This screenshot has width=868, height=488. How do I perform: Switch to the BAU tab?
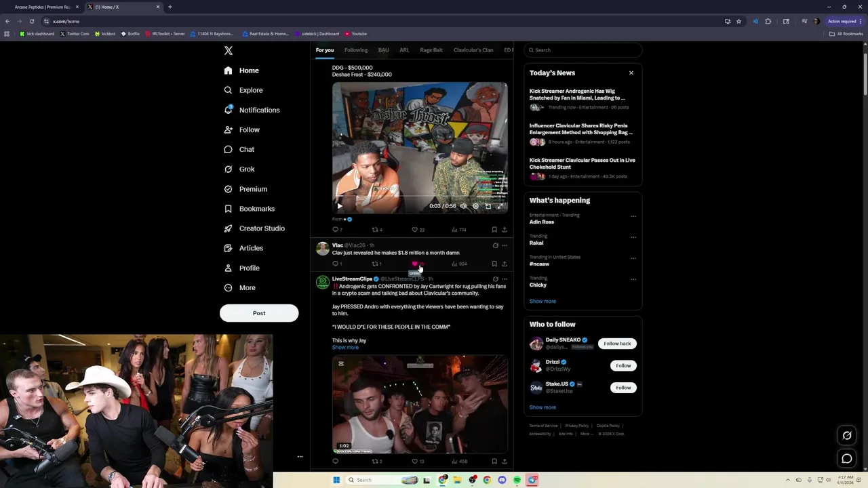click(x=384, y=50)
